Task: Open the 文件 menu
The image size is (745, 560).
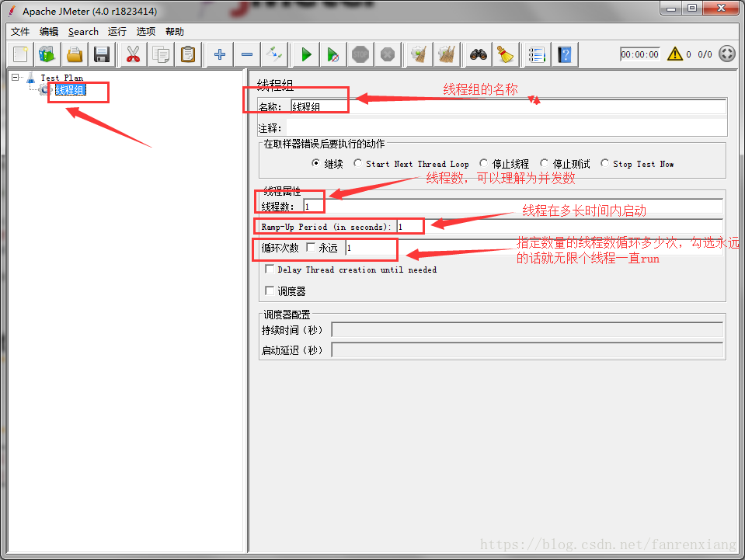Action: (x=20, y=31)
